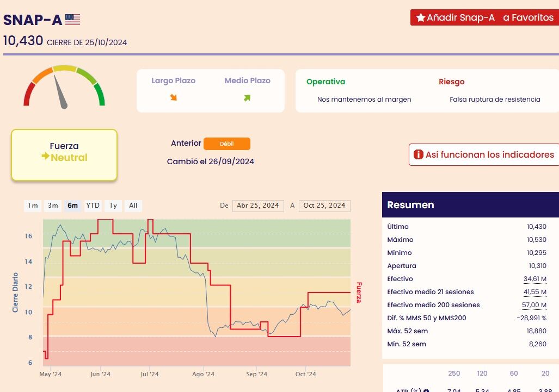Viewport: 559px width, 392px height.
Task: Click the star icon on Añadir a Favoritos
Action: tap(421, 17)
